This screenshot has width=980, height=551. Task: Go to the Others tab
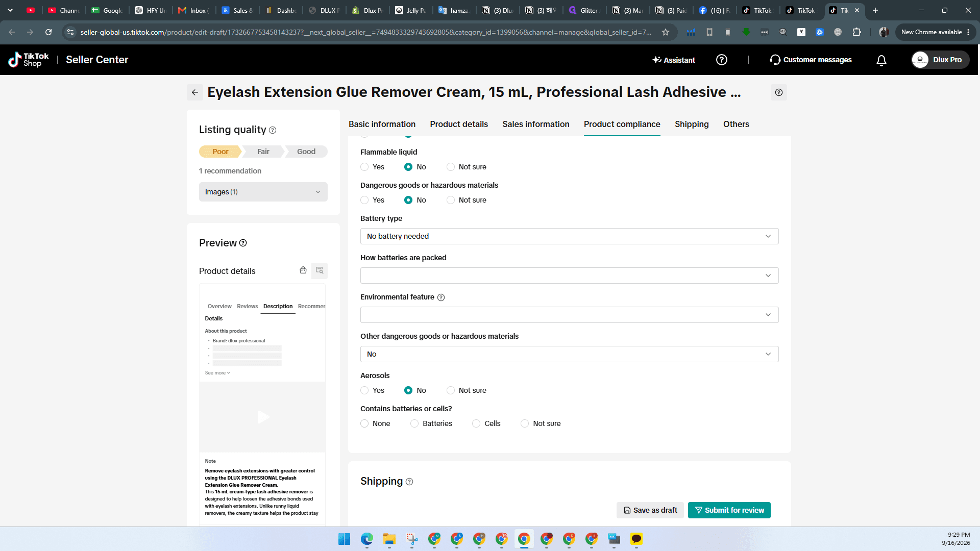pos(736,124)
